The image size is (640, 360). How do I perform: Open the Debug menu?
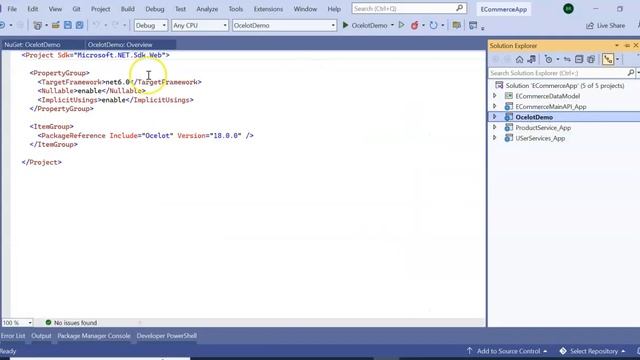click(x=155, y=9)
